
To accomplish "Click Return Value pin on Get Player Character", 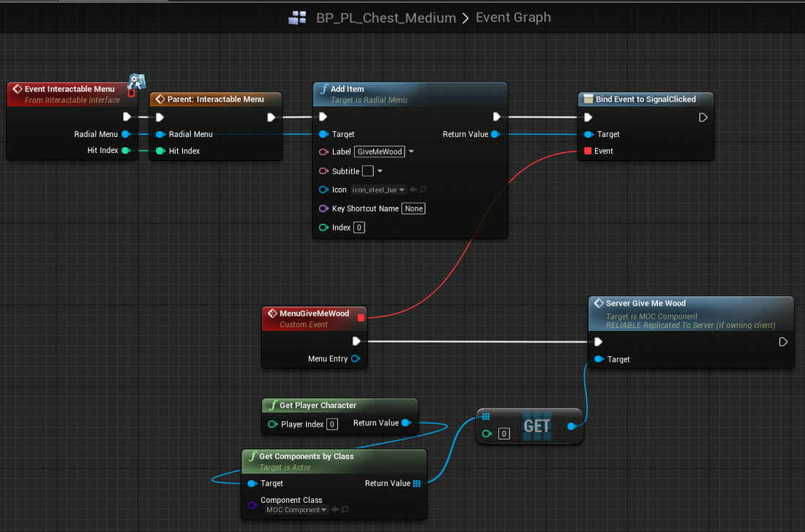I will tap(406, 423).
